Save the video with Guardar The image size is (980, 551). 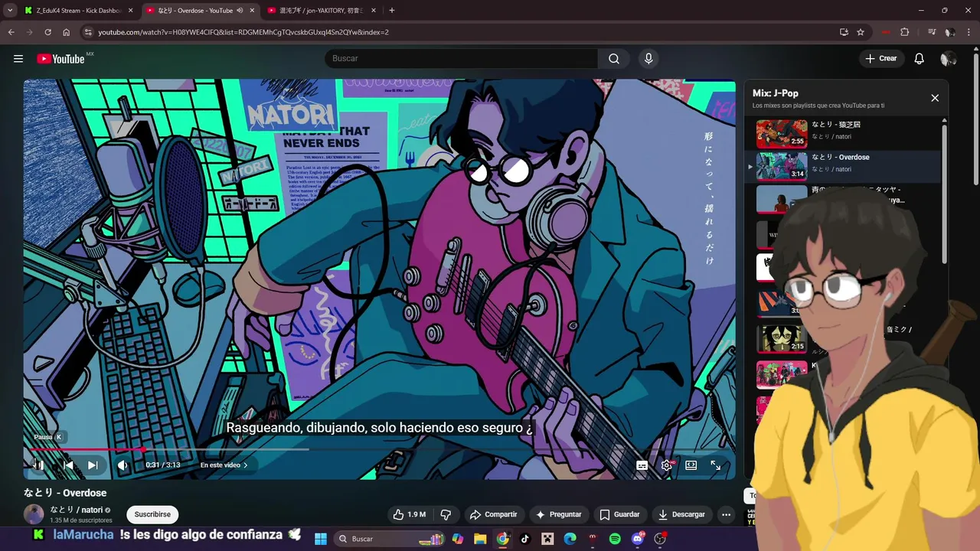[619, 515]
